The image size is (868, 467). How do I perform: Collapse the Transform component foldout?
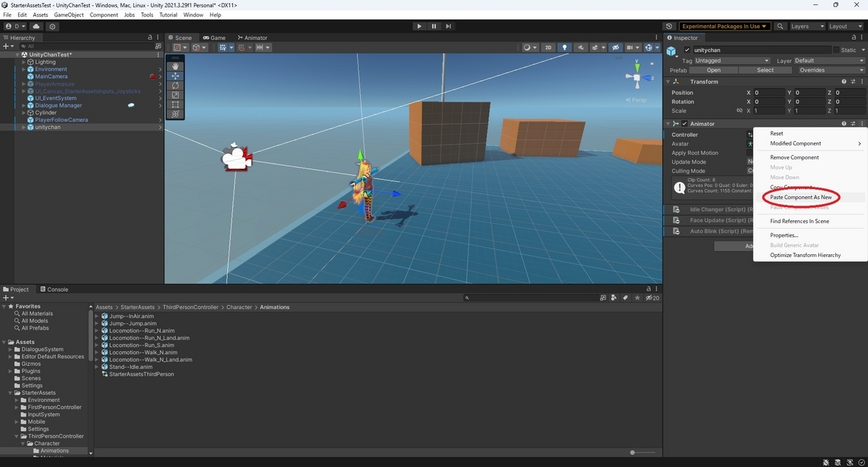(668, 82)
